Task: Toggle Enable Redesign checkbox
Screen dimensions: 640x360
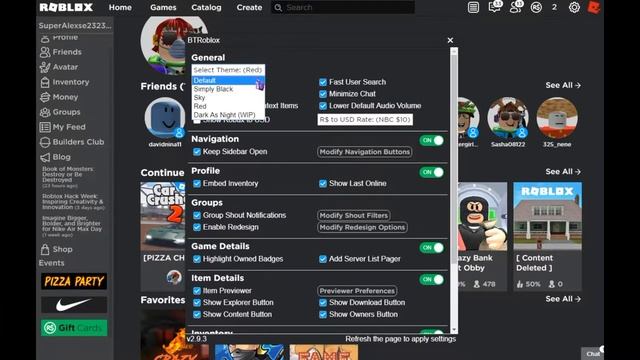Action: [197, 227]
